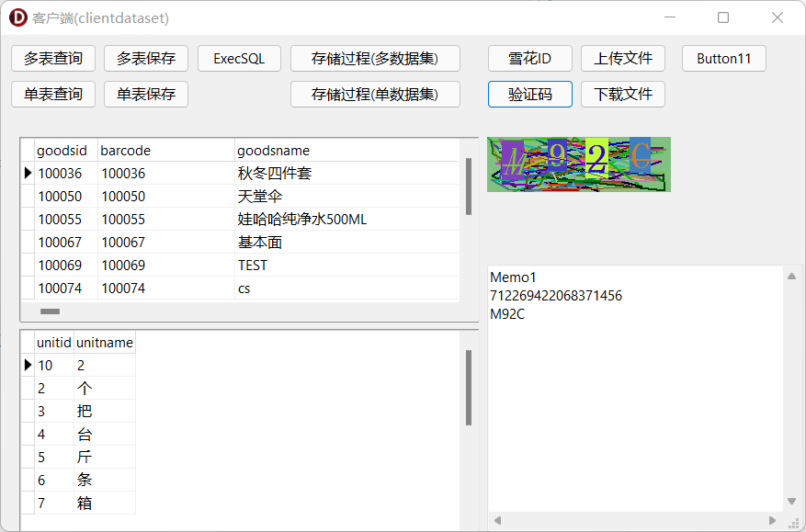The image size is (806, 532).
Task: Select goodsid cell 100067
Action: click(x=66, y=242)
